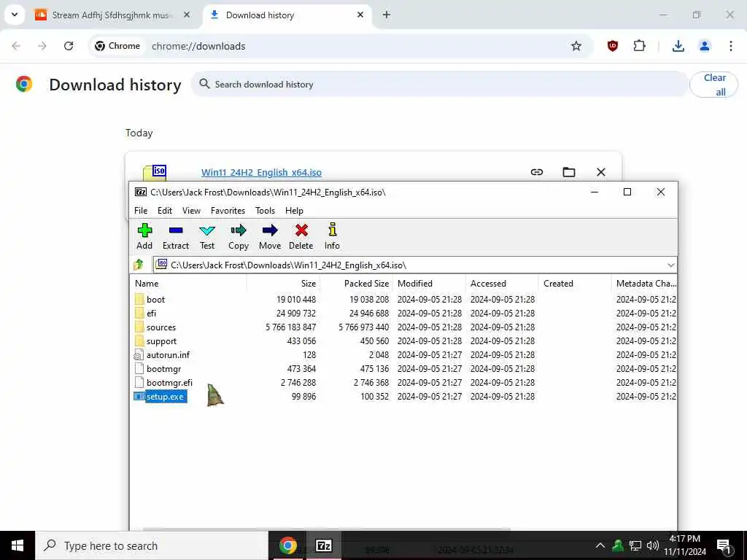Screen dimensions: 747x560
Task: Bookmark this page with the star icon
Action: coord(576,46)
